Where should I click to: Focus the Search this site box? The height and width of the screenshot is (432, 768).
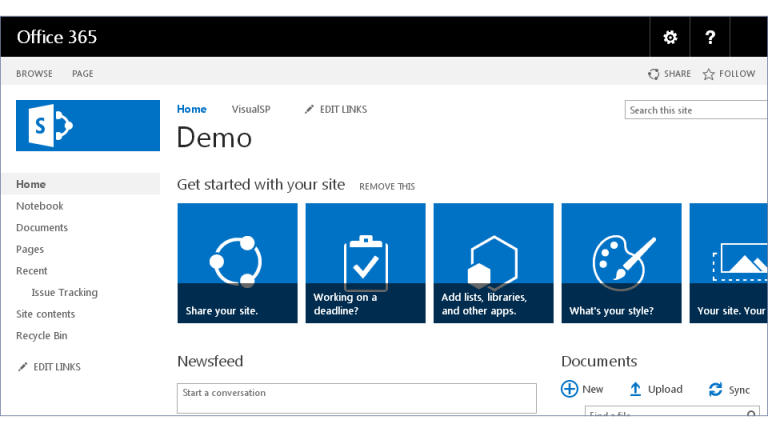[x=696, y=110]
